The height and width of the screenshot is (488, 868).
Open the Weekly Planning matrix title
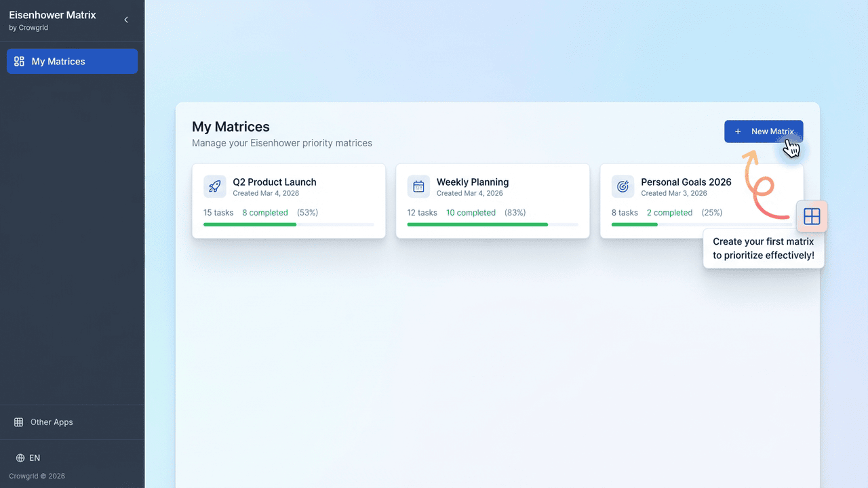point(473,182)
